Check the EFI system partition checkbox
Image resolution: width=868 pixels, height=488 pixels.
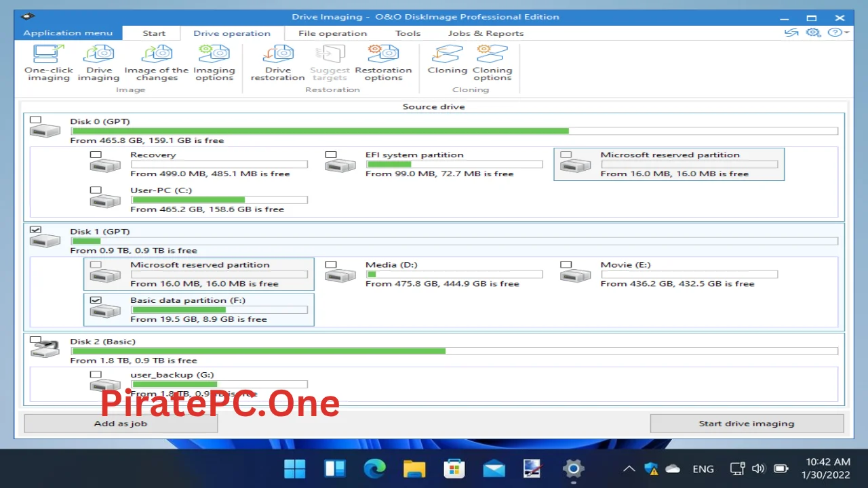coord(331,155)
